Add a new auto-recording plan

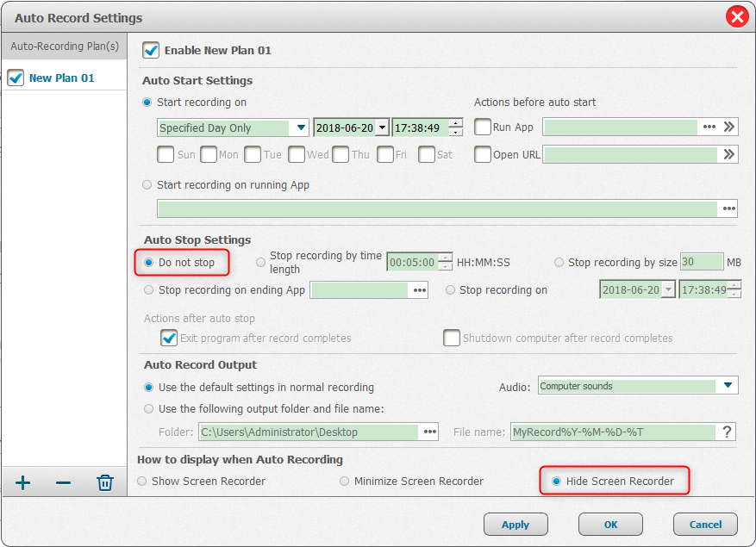point(23,482)
